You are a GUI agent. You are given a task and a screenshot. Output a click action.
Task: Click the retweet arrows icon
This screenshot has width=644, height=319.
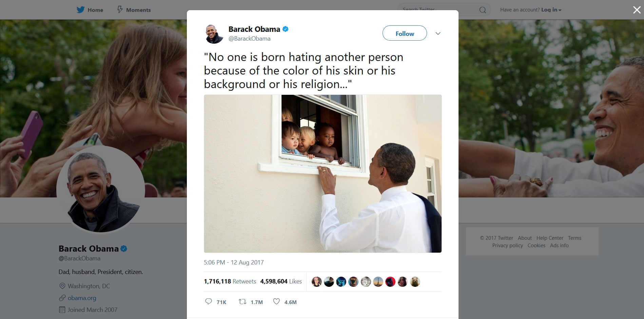242,301
